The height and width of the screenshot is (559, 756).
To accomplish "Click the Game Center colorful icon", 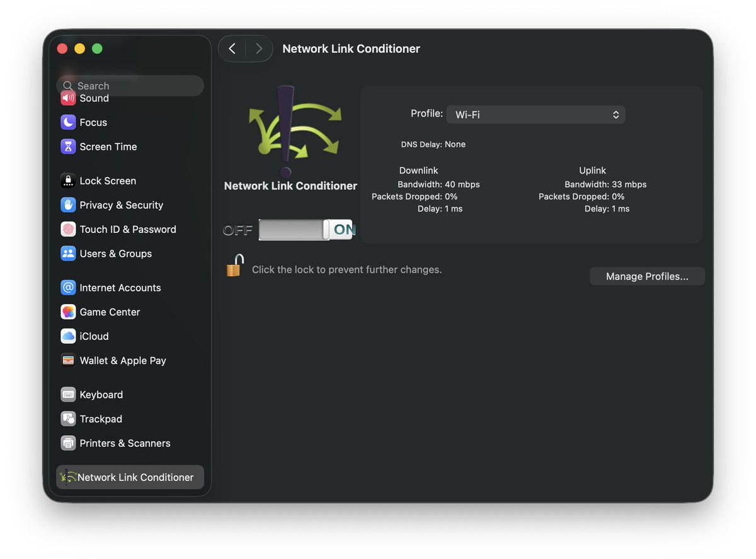I will click(x=68, y=312).
